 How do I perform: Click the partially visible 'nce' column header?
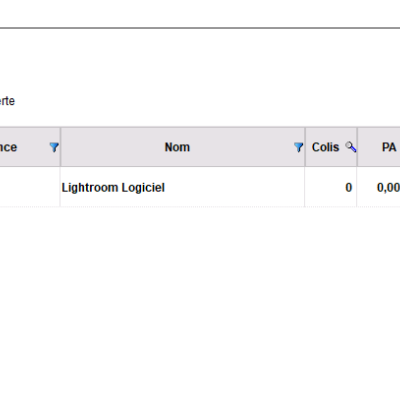pos(8,147)
